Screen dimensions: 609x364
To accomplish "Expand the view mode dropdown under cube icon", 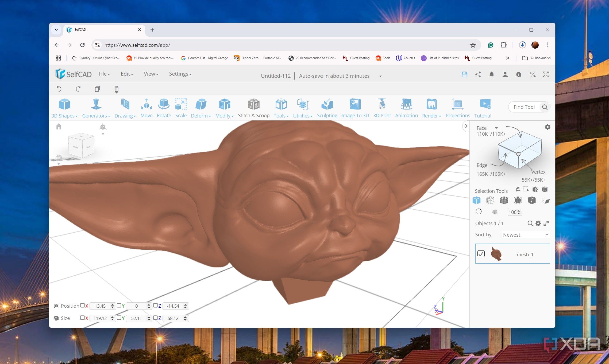I will (x=103, y=134).
